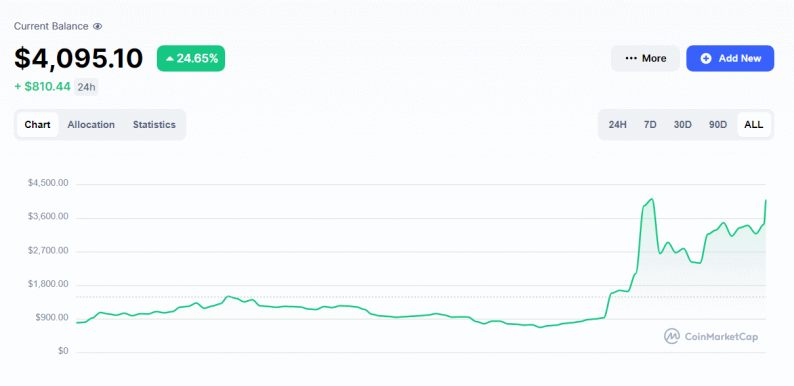
Task: Select the 7D time range
Action: [650, 125]
